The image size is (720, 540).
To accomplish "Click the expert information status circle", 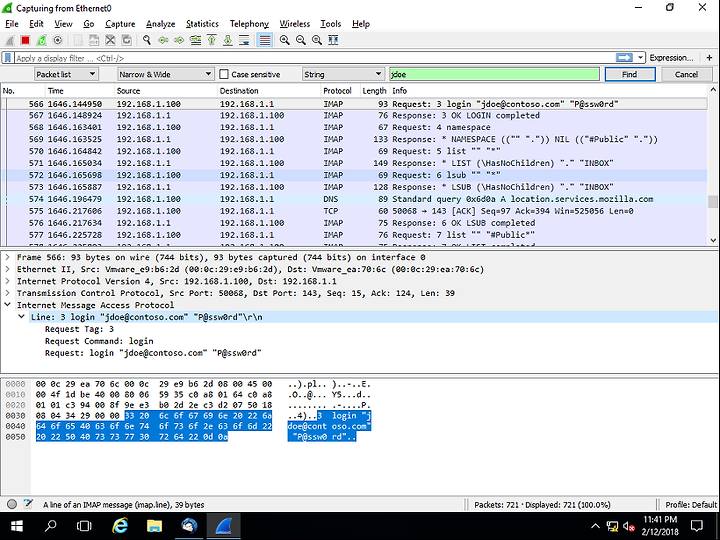I will pos(12,504).
